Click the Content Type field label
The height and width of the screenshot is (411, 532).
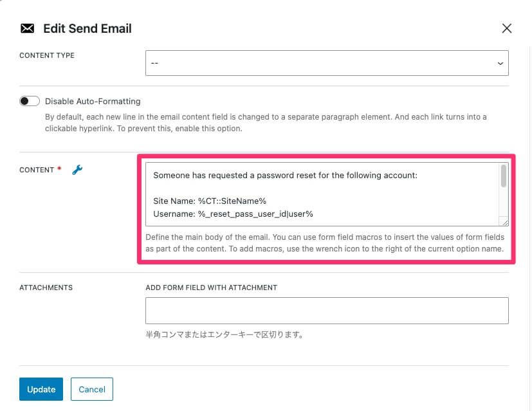(x=47, y=55)
